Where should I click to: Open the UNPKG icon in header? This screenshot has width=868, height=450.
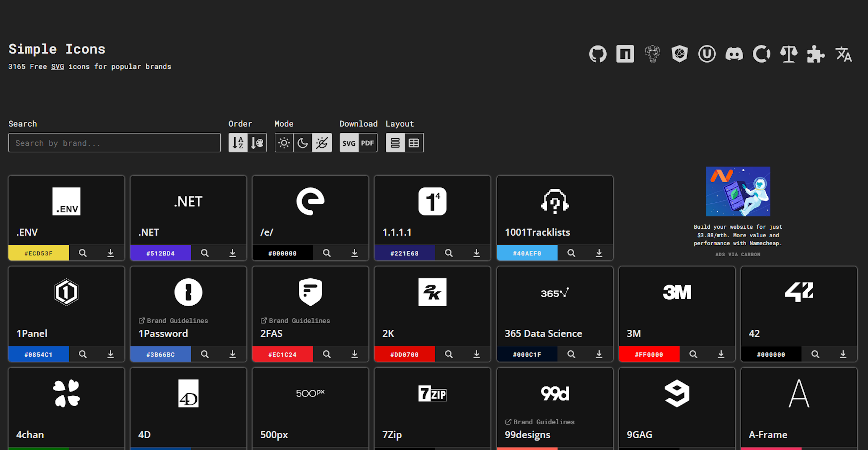coord(707,54)
